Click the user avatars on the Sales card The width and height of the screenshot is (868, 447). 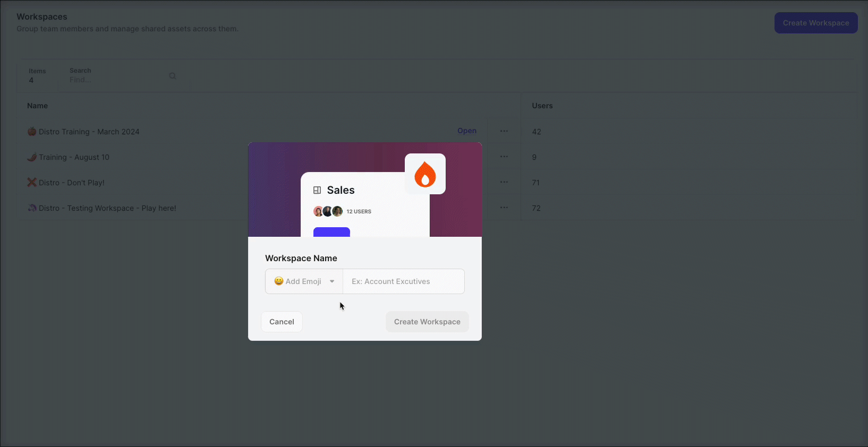328,211
